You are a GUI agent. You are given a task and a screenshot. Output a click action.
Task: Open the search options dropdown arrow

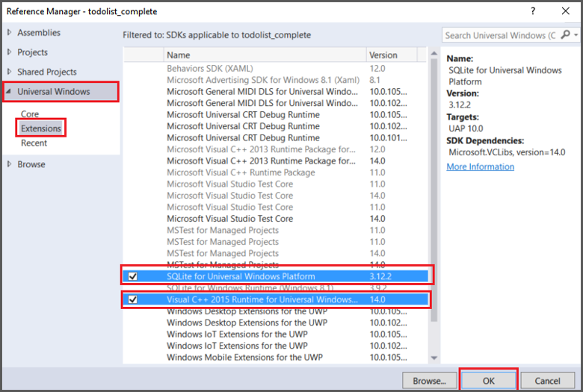(x=576, y=35)
